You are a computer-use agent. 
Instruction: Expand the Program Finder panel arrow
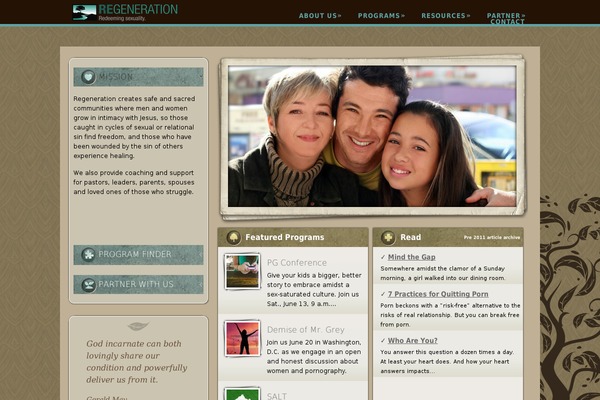click(x=201, y=255)
